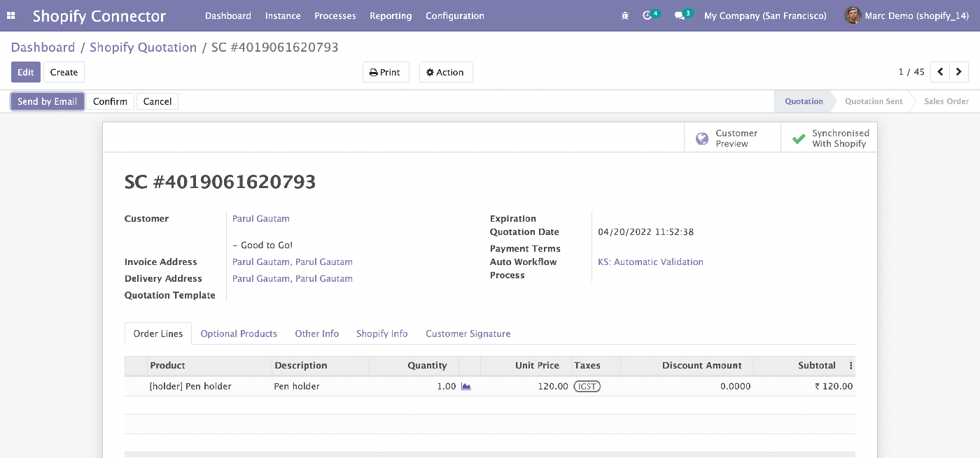Click the debug bug icon
Viewport: 980px width, 458px height.
coord(625,15)
